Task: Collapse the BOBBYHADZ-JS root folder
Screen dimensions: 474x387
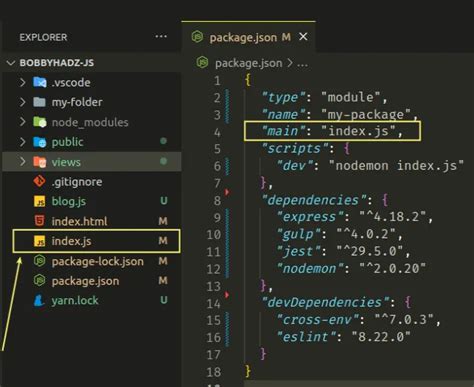Action: tap(11, 63)
